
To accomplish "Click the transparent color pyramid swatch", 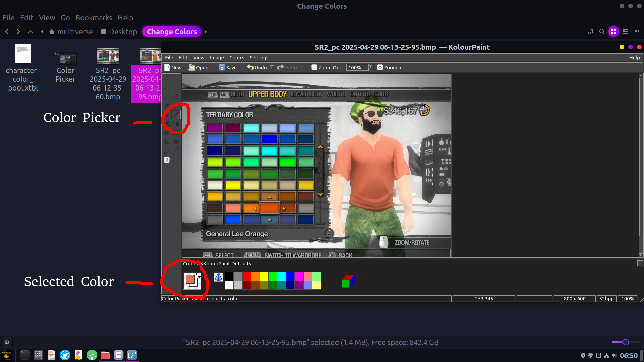I will (x=219, y=277).
